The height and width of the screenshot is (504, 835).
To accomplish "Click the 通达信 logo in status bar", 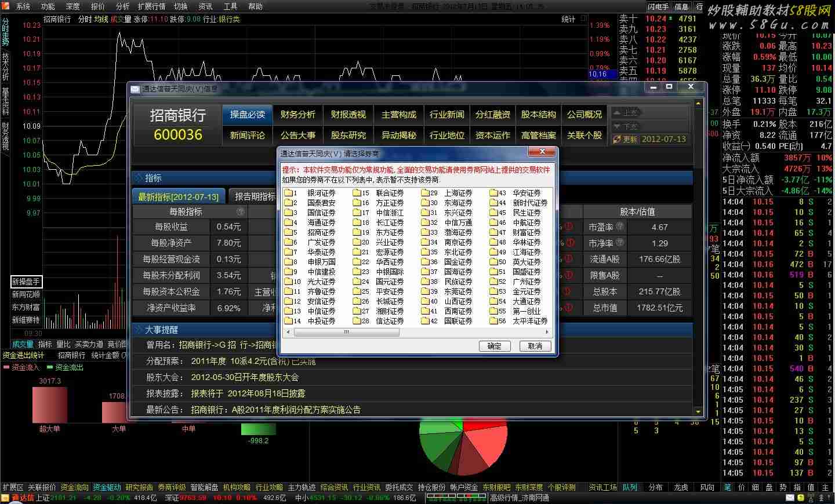I will [x=19, y=498].
